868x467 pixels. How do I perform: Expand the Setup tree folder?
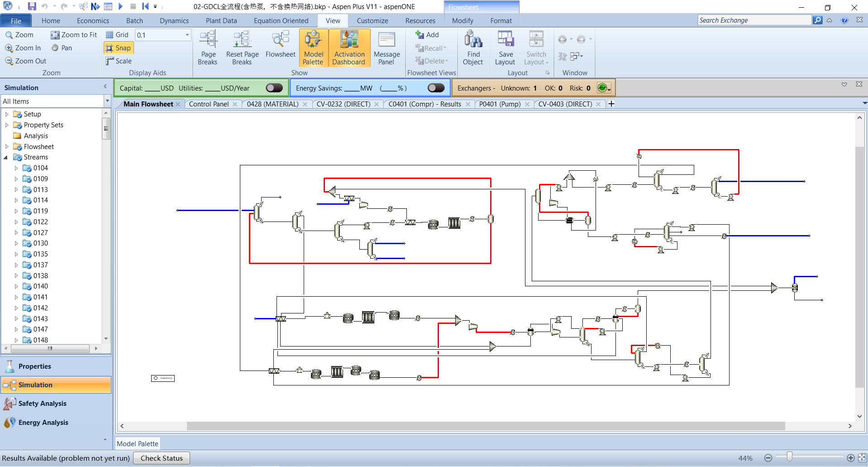(x=7, y=114)
